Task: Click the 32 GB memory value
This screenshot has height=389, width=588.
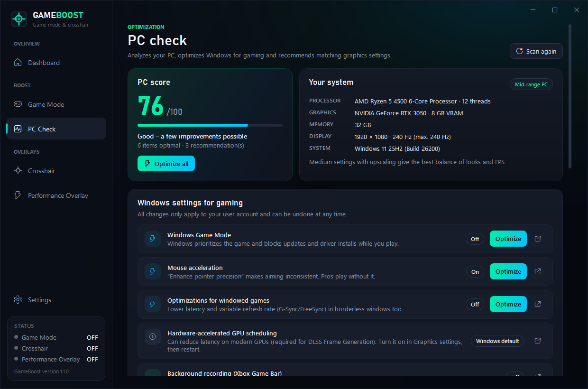Action: 363,125
